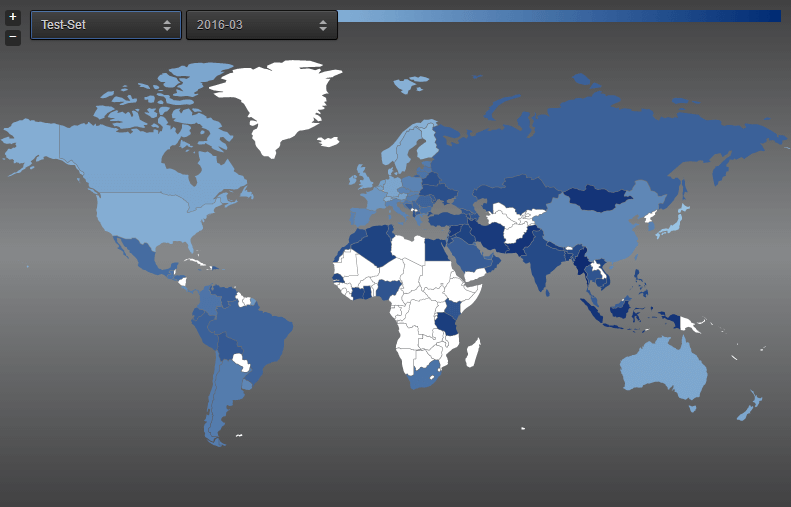Select dark blue Mongolia
The image size is (791, 507).
pyautogui.click(x=598, y=198)
